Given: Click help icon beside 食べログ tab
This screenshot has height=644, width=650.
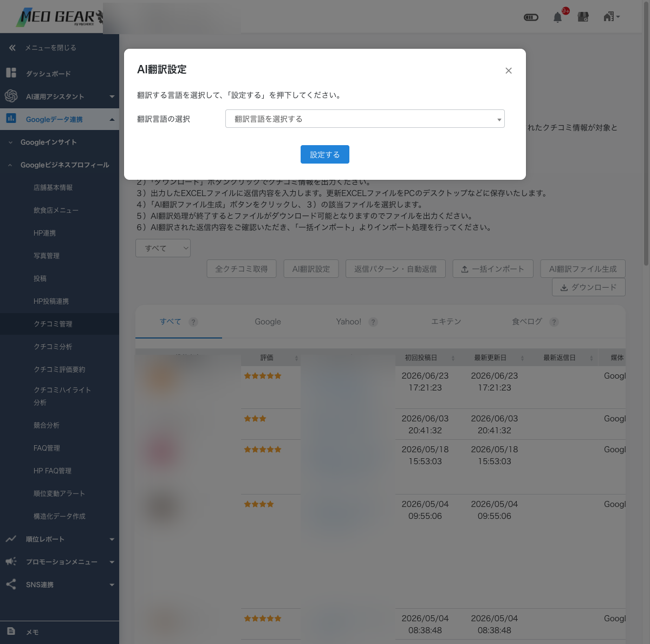Looking at the screenshot, I should pyautogui.click(x=554, y=322).
